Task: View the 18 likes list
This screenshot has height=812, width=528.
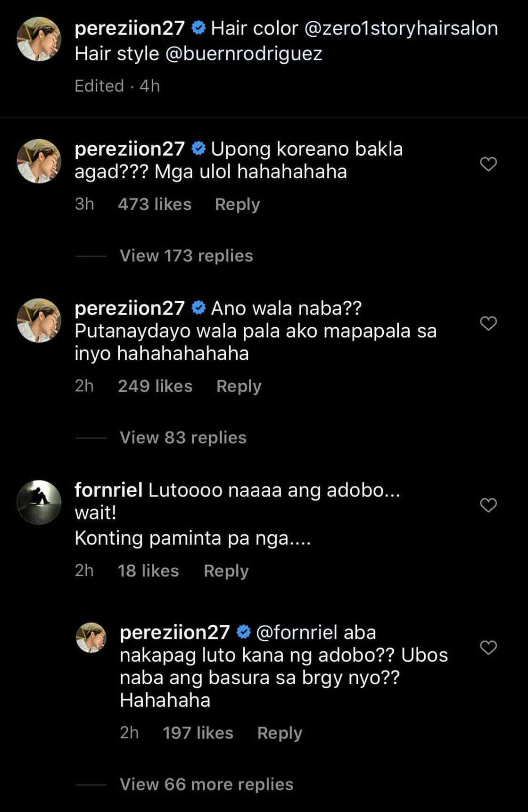Action: coord(148,571)
